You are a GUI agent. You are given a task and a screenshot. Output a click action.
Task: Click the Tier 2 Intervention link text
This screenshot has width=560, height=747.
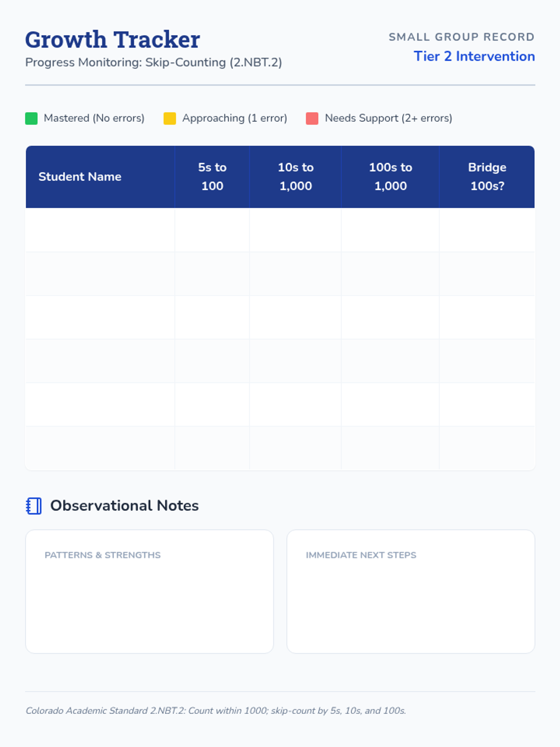click(x=474, y=56)
